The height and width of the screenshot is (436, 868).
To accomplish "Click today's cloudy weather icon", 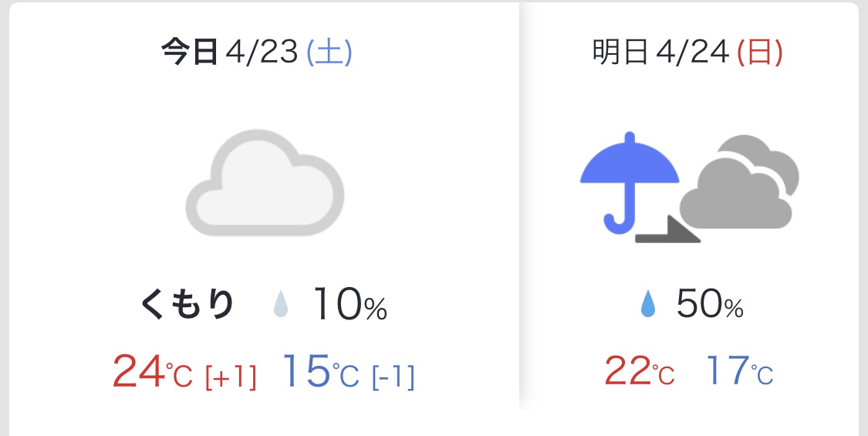I will (x=265, y=183).
